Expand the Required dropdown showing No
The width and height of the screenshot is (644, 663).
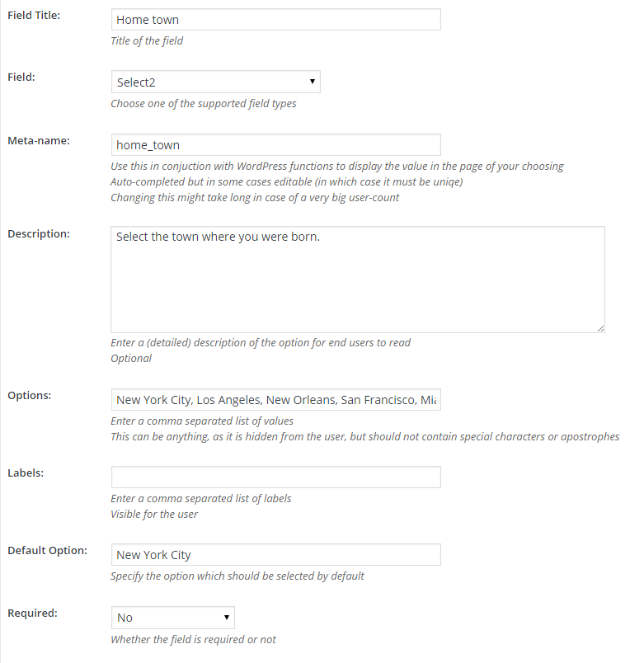pyautogui.click(x=172, y=618)
